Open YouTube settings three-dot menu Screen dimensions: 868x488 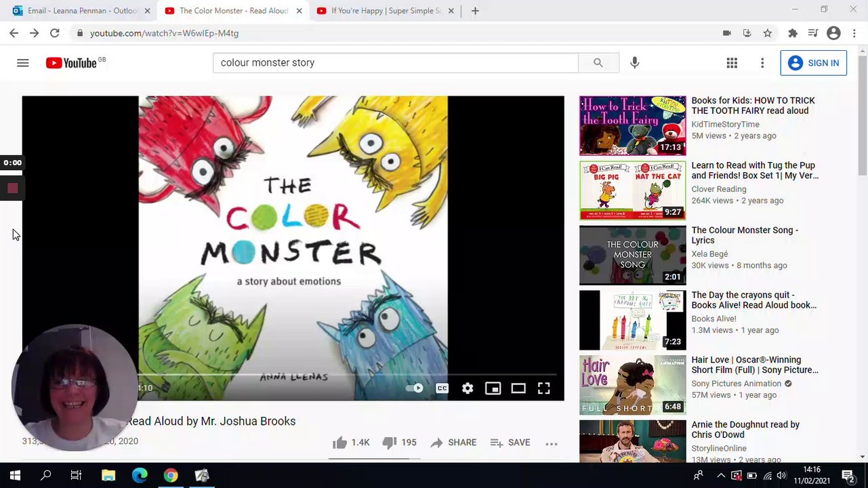coord(762,63)
